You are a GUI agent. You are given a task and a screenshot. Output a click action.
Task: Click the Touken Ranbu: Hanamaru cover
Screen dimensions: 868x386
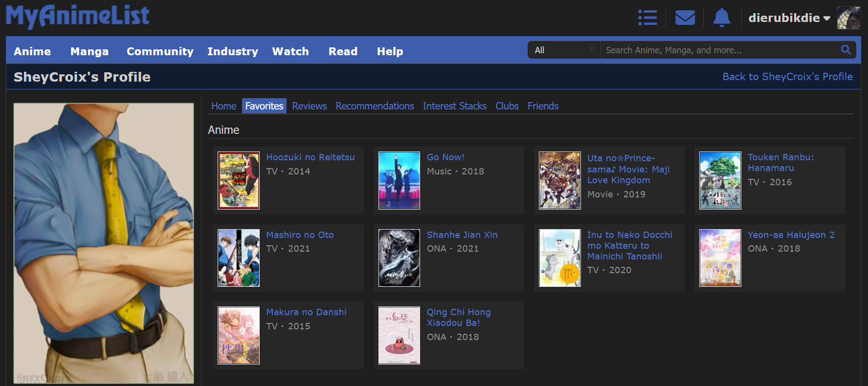coord(720,180)
